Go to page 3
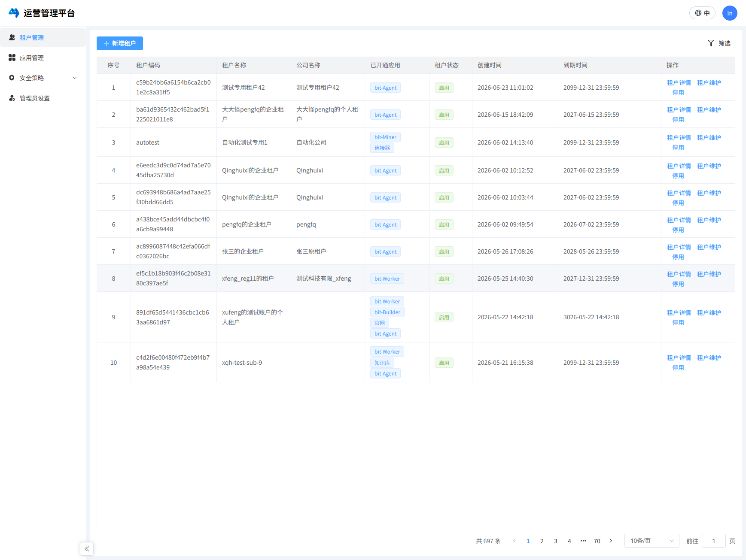This screenshot has width=746, height=560. point(556,541)
